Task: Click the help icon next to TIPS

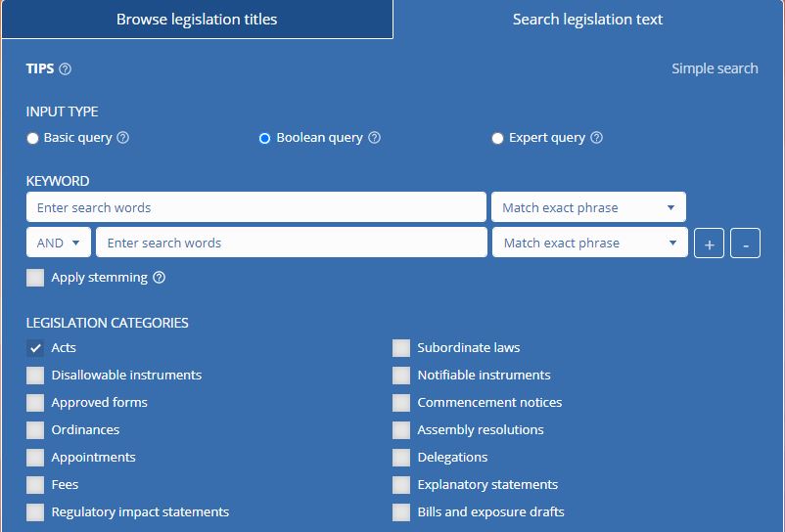Action: coord(66,68)
